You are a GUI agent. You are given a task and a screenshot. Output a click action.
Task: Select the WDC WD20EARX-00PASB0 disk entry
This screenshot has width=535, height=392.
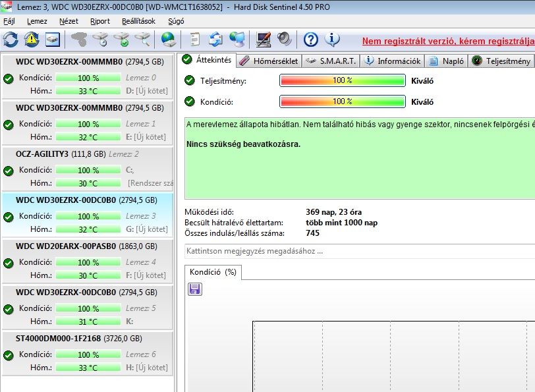pos(88,261)
